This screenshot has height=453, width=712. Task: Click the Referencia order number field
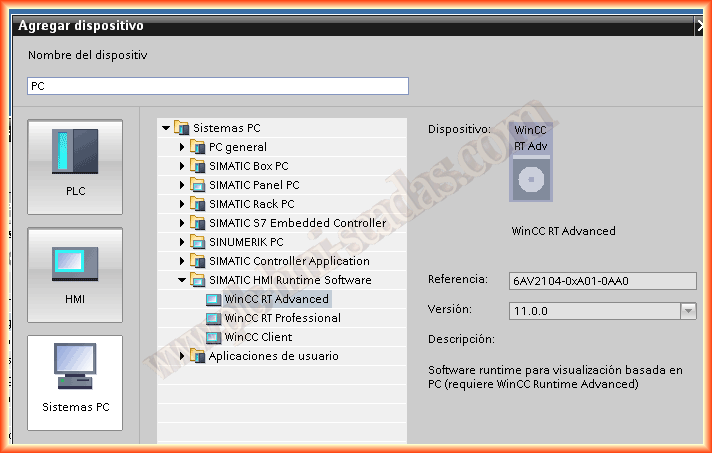pos(602,281)
